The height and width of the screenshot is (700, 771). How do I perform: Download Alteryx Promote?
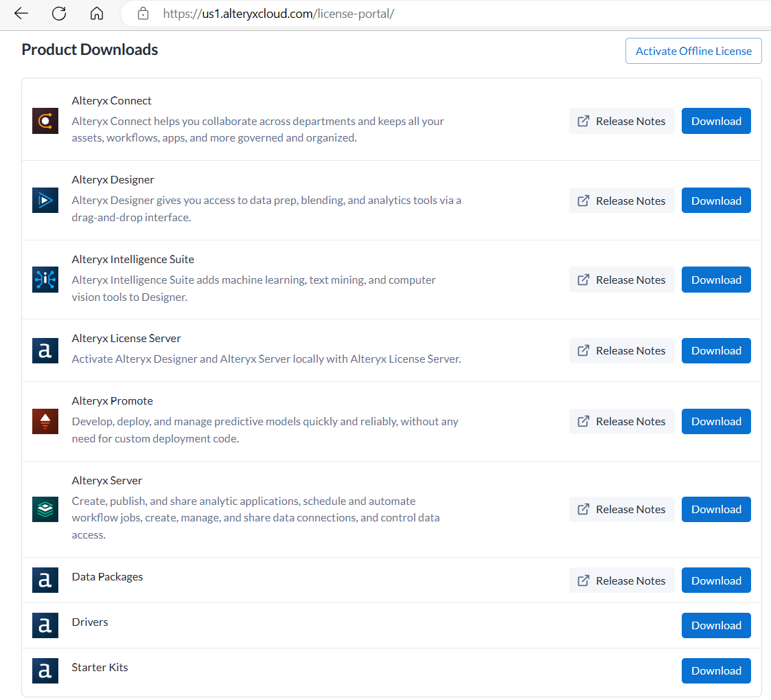coord(716,422)
